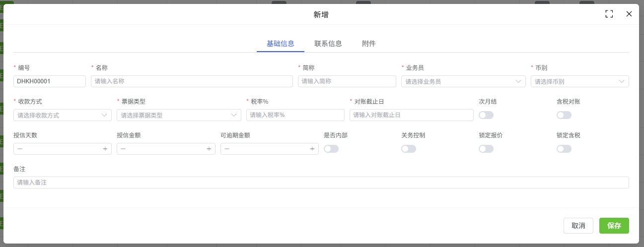Toggle the 次月结 switch
The height and width of the screenshot is (247, 644).
click(486, 115)
